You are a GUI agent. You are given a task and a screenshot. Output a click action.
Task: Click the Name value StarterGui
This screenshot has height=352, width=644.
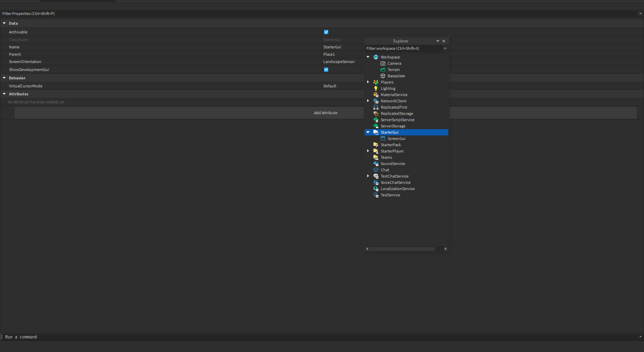pyautogui.click(x=332, y=47)
